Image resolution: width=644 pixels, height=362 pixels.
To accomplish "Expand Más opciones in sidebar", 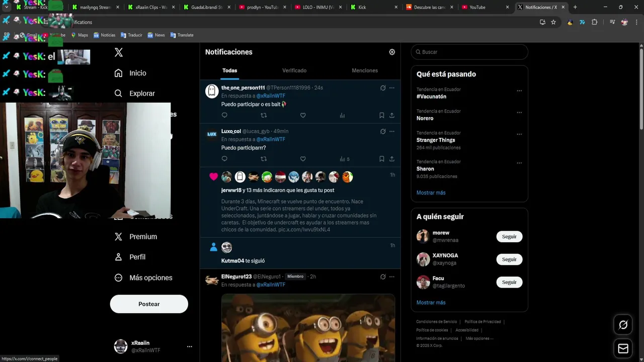I will (143, 278).
